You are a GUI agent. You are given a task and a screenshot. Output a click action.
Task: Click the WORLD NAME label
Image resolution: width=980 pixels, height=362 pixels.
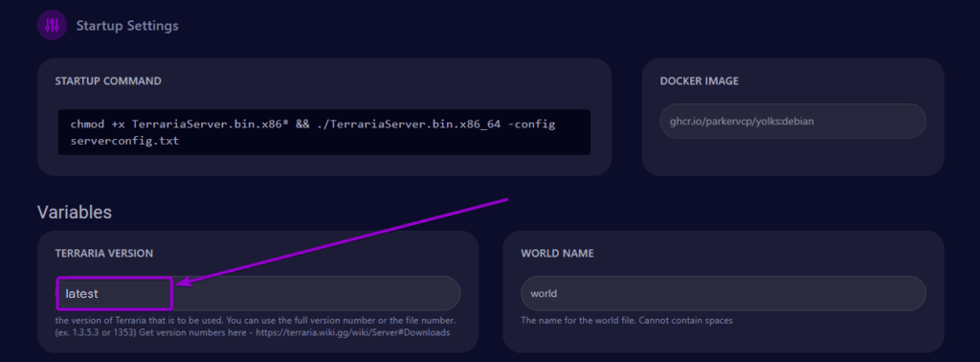point(558,253)
